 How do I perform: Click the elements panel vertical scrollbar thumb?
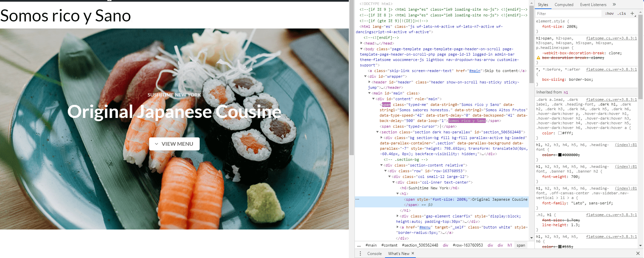[x=531, y=45]
